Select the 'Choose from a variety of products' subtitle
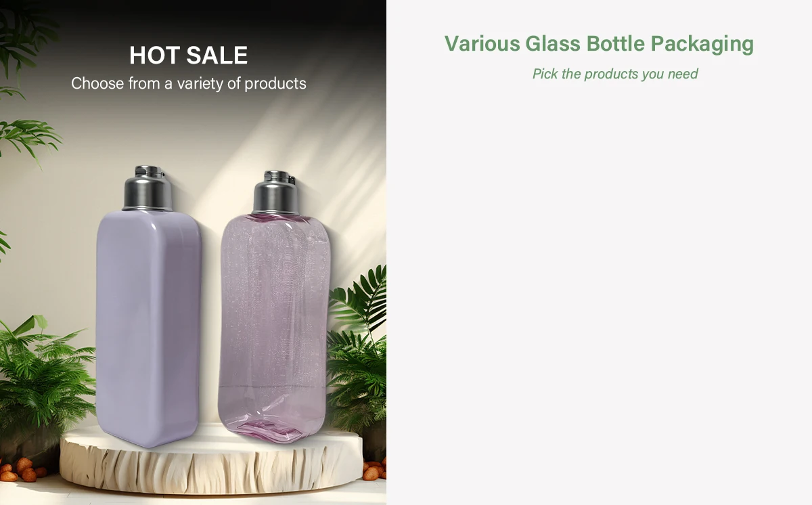Screen dimensions: 812x505 [x=188, y=84]
